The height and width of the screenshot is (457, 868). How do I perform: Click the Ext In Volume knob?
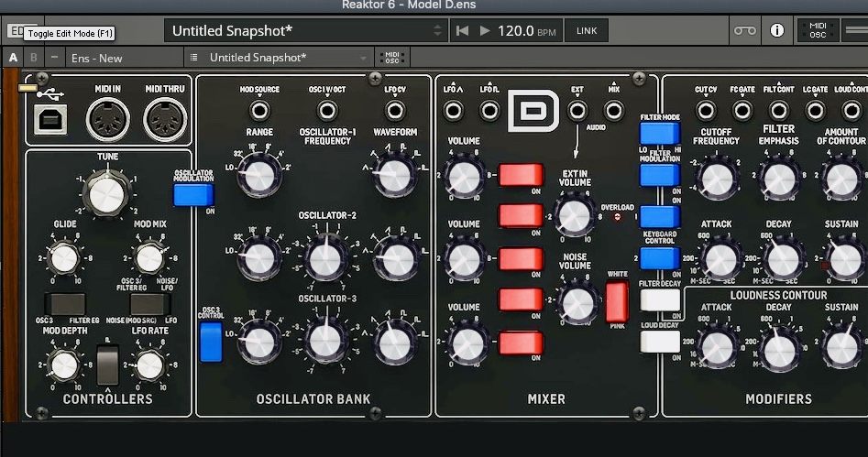click(575, 216)
